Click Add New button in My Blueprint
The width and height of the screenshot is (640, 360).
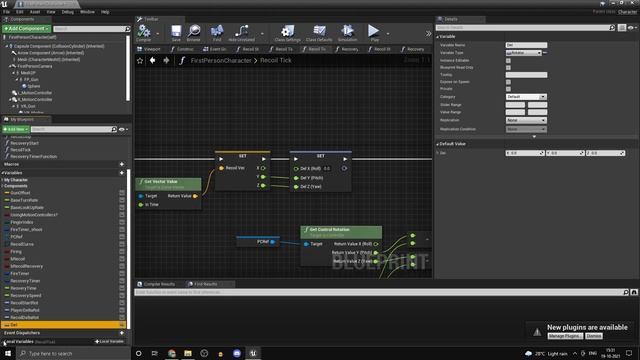(16, 129)
